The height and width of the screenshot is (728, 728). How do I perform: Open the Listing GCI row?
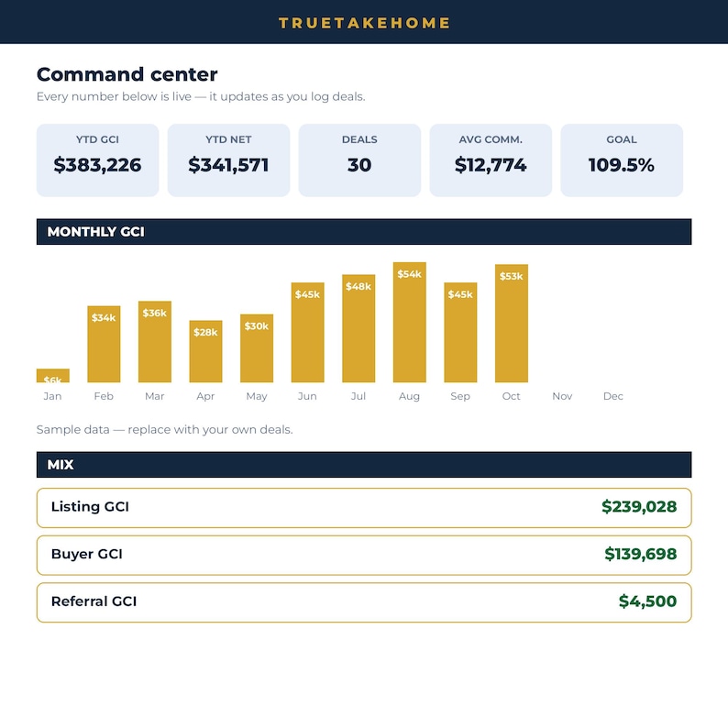(364, 508)
